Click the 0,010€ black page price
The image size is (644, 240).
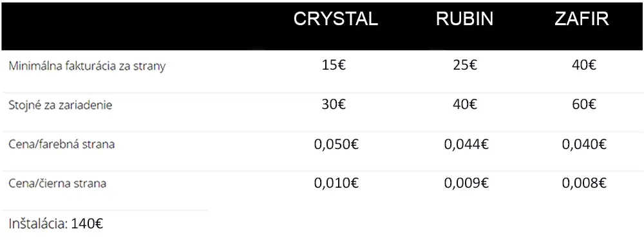point(336,183)
